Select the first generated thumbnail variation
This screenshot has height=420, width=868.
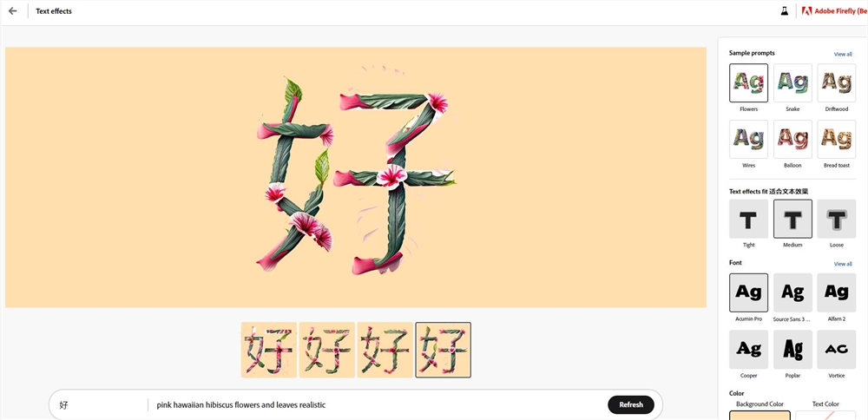(268, 350)
